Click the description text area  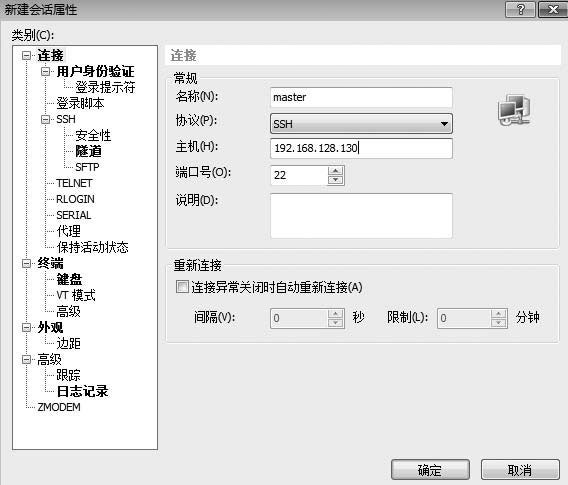click(x=361, y=216)
